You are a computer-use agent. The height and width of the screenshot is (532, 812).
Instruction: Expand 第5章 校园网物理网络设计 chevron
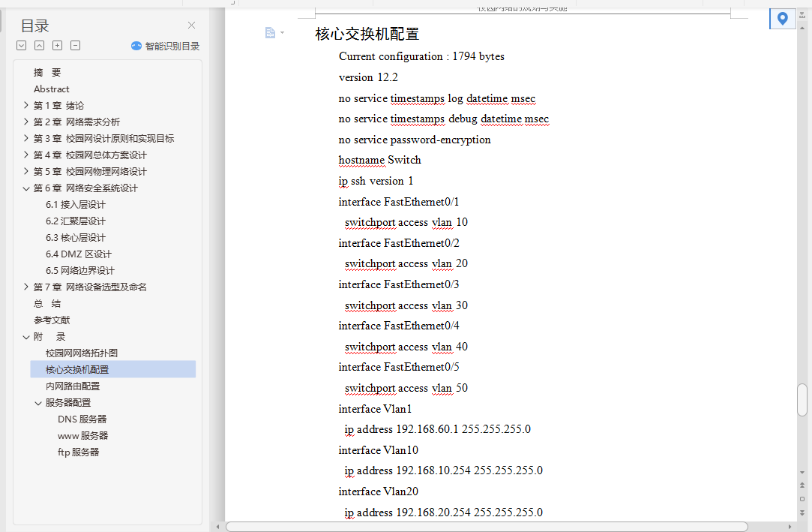[x=26, y=172]
